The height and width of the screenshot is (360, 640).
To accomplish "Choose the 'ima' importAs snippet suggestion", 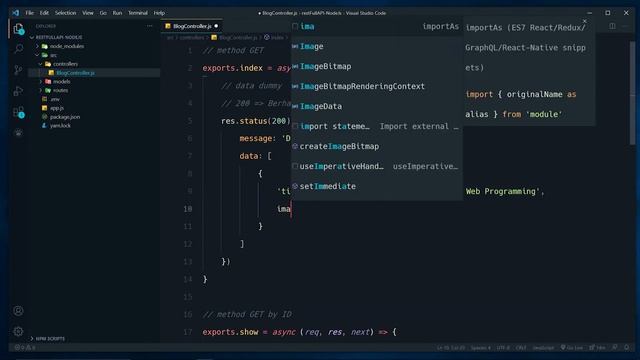I will click(x=377, y=27).
